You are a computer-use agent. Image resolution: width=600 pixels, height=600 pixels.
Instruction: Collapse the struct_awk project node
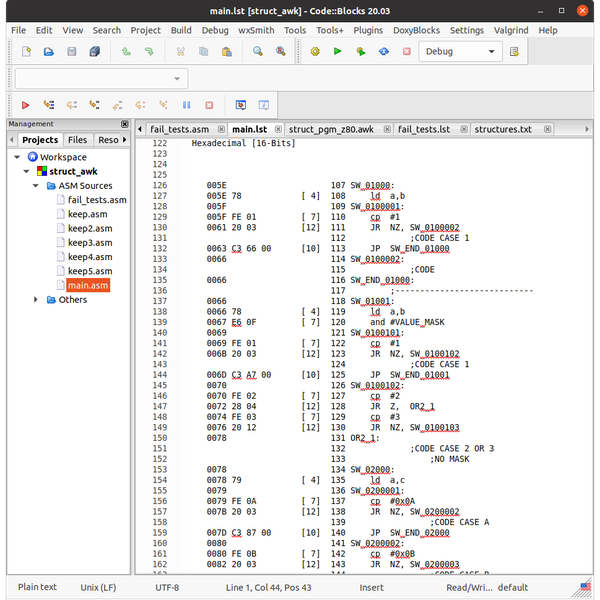pos(26,171)
